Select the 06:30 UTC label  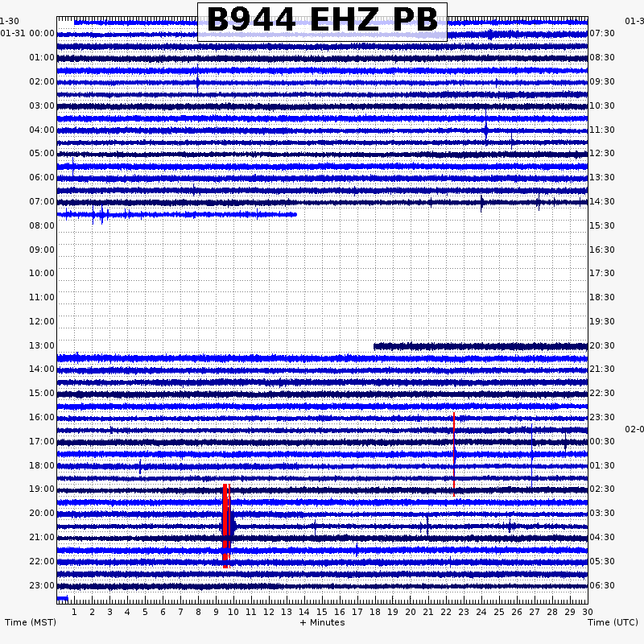[x=602, y=585]
